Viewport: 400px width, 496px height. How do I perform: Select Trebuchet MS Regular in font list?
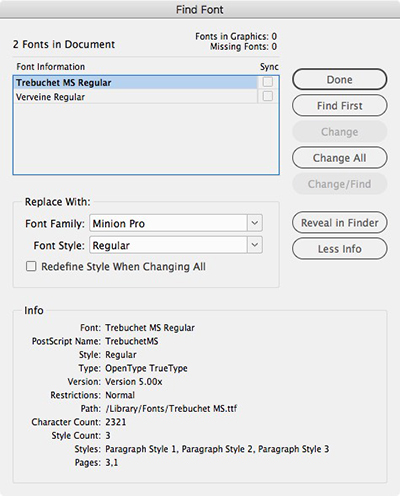click(135, 82)
